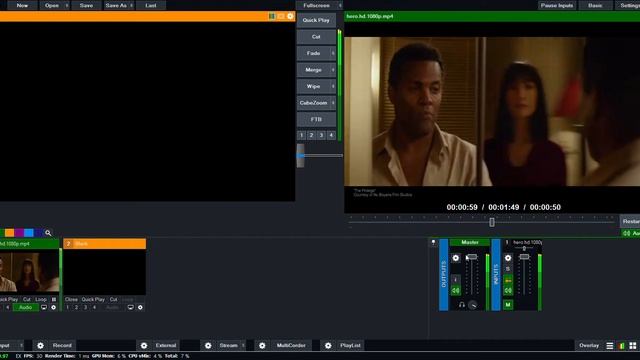Click New in top bar

pos(22,5)
